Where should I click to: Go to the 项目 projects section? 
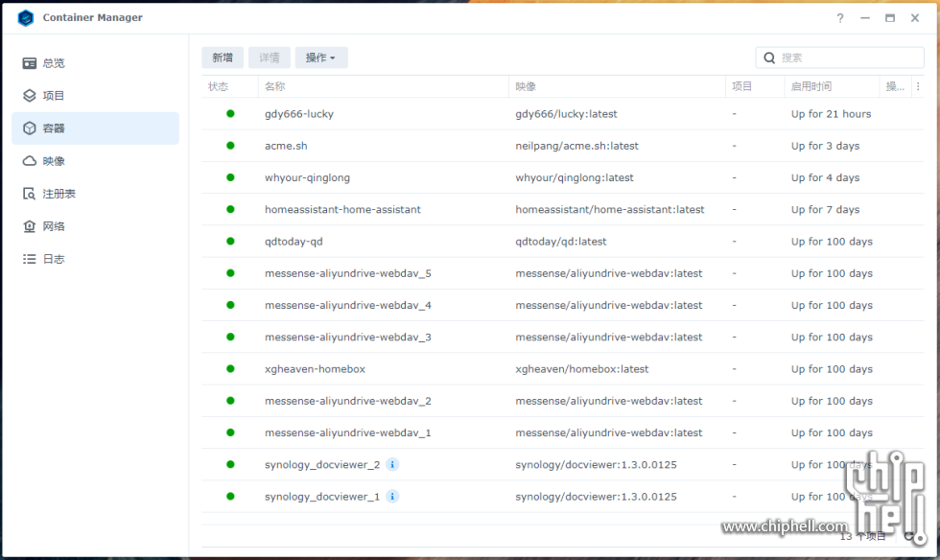[x=95, y=95]
